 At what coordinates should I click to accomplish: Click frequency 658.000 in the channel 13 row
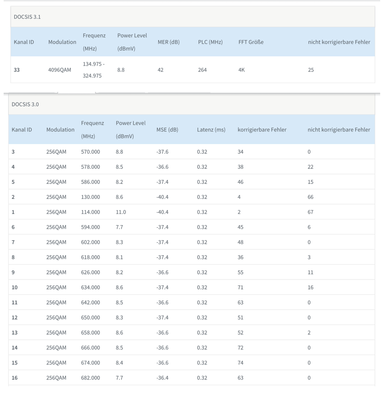point(90,333)
